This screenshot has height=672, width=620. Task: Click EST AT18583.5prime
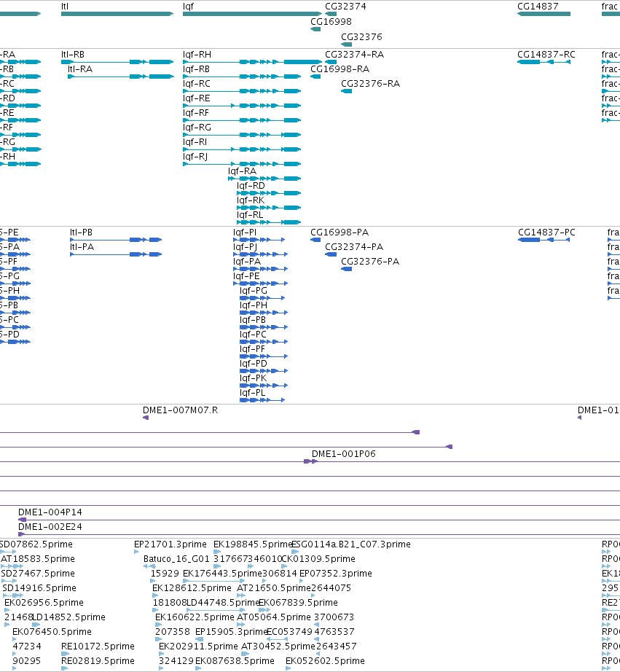coord(12,566)
